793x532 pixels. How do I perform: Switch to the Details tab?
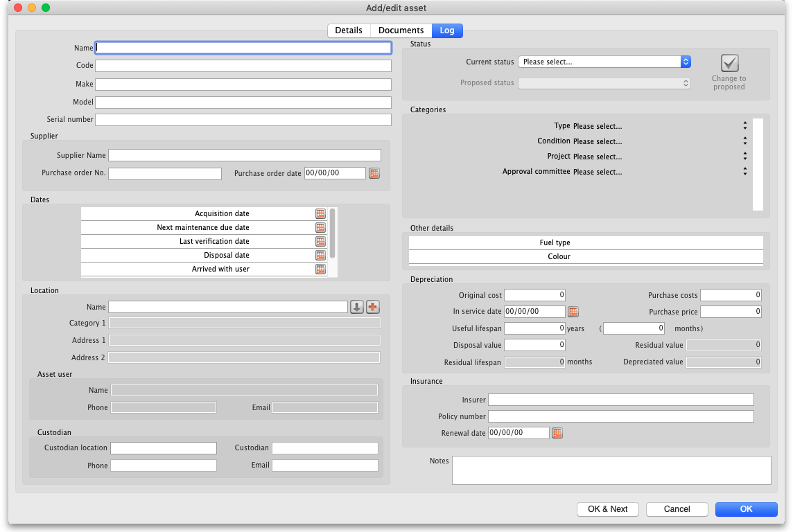click(x=349, y=30)
